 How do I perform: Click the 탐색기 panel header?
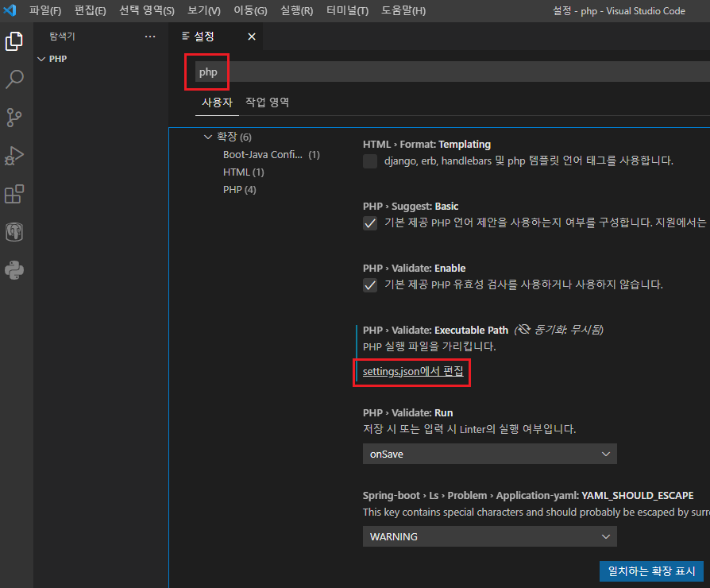(63, 37)
